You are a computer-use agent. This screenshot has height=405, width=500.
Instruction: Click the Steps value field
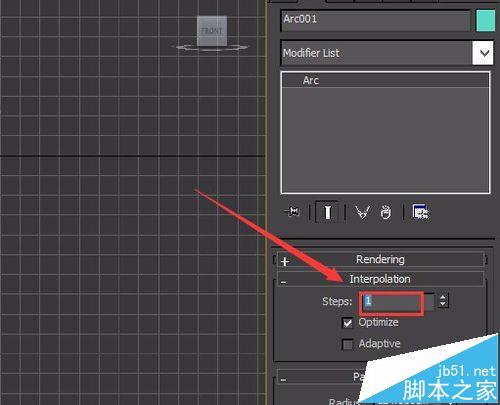click(399, 302)
